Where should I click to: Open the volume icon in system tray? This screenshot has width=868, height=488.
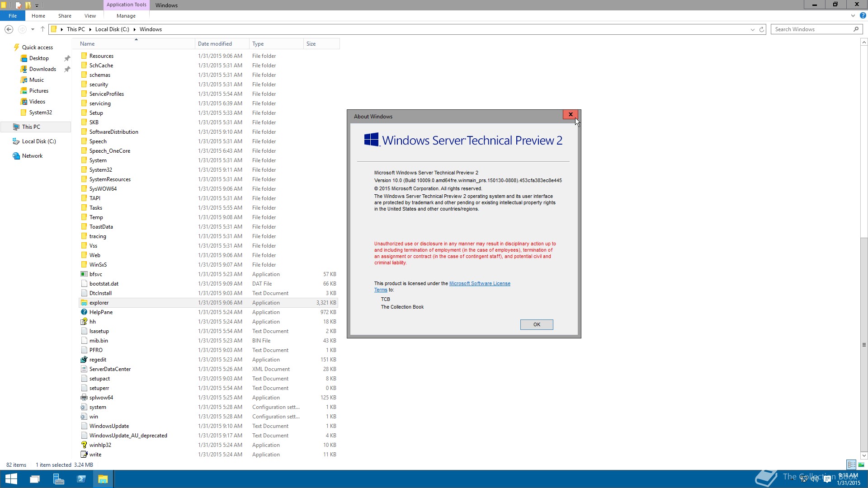coord(815,479)
